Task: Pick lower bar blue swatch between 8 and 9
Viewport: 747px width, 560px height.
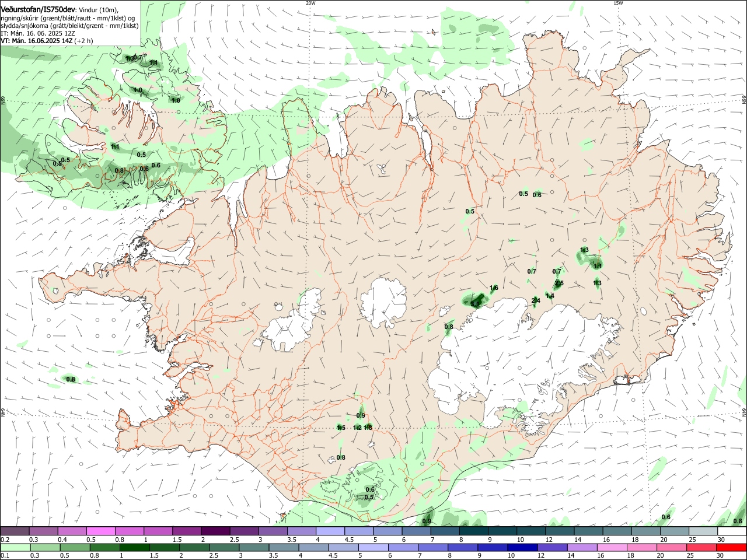Action: click(463, 547)
